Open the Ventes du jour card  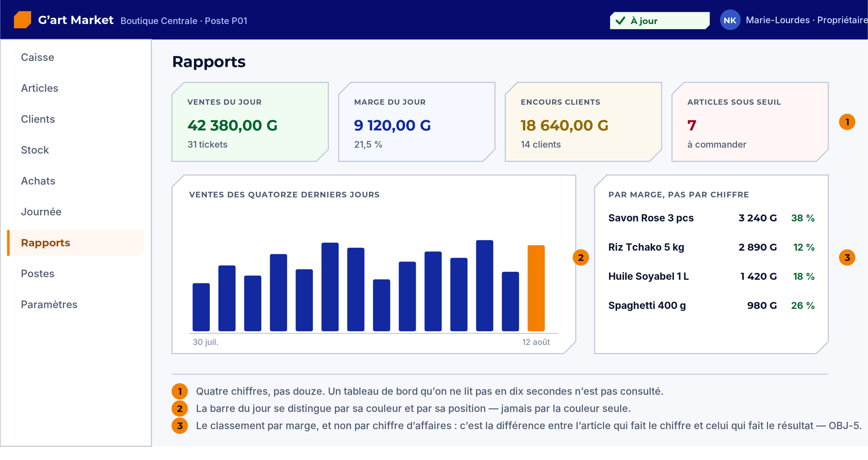250,122
